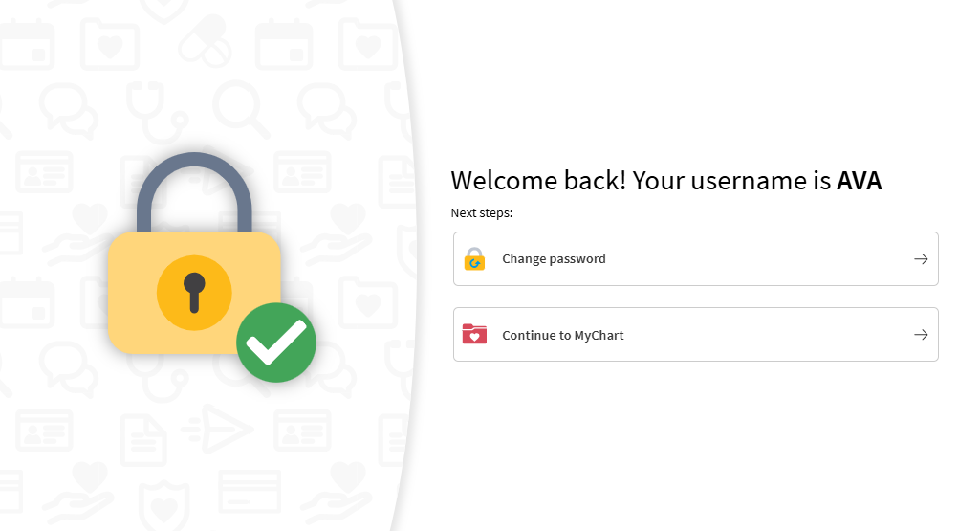Click the keyhole on the yellow padlock
980x531 pixels.
click(194, 292)
